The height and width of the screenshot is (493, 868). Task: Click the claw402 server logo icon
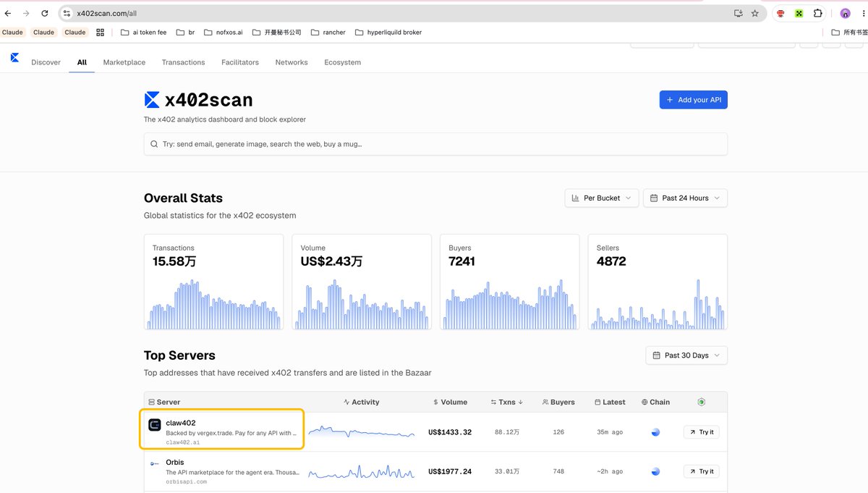tap(154, 425)
